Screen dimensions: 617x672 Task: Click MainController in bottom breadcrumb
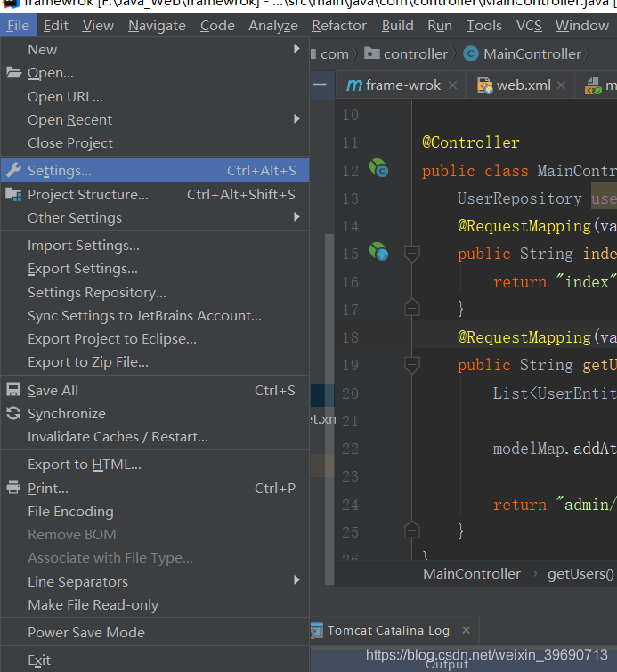click(x=472, y=574)
